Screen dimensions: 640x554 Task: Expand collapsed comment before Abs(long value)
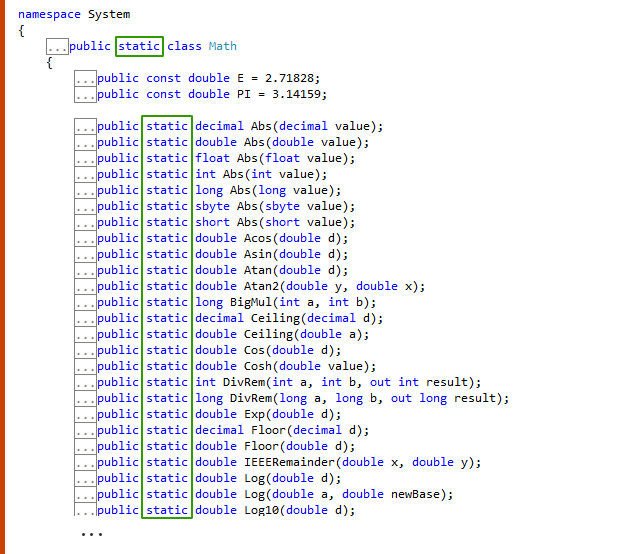coord(85,190)
